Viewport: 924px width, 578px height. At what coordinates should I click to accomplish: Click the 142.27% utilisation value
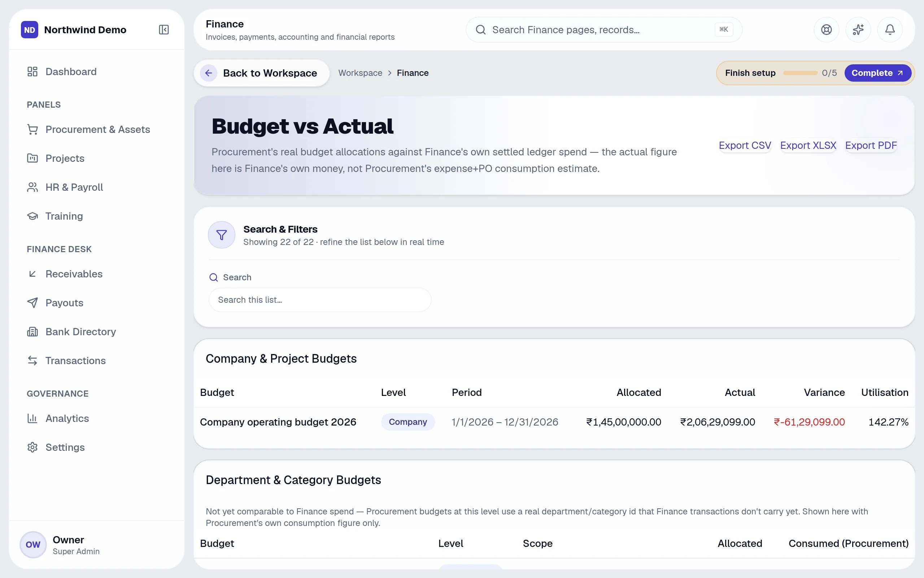888,422
